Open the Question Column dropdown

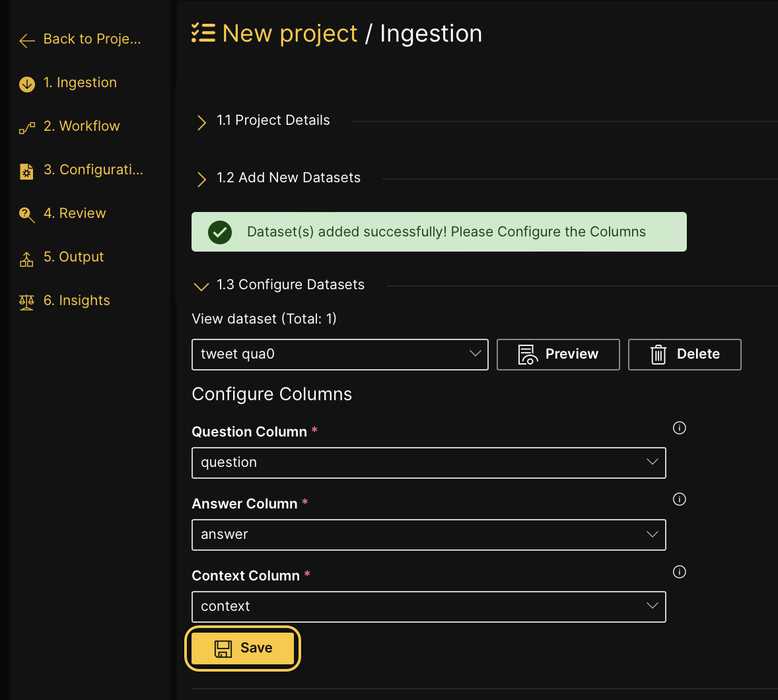point(428,463)
